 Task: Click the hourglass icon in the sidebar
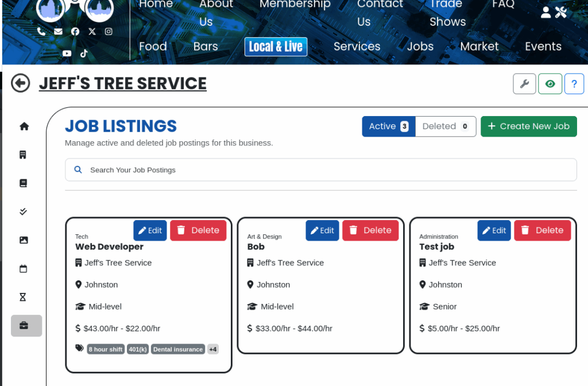pyautogui.click(x=23, y=297)
